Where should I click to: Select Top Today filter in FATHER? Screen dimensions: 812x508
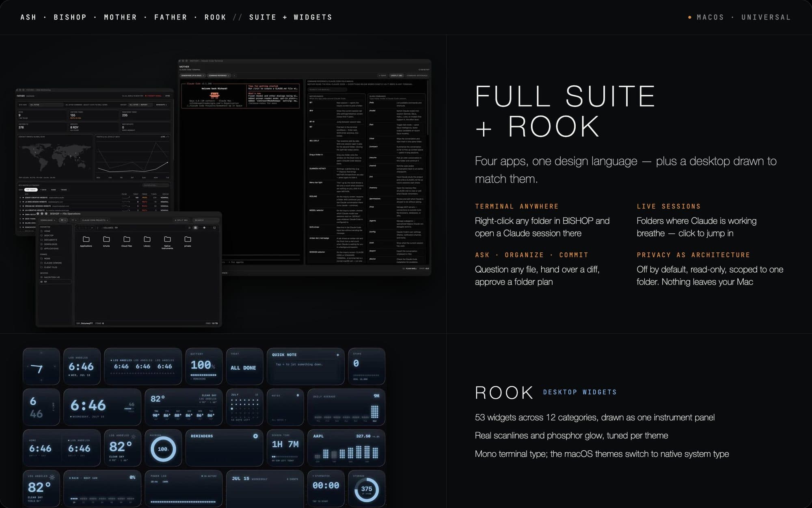click(x=31, y=190)
